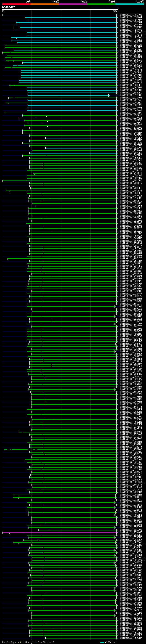Screen dimensions: 146x644
Task: Select hit label UniRef100_Q8L9K5
Action: click(x=131, y=48)
